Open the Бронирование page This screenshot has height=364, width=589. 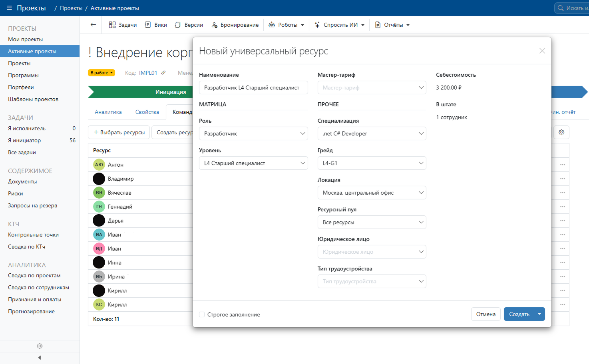coord(235,25)
